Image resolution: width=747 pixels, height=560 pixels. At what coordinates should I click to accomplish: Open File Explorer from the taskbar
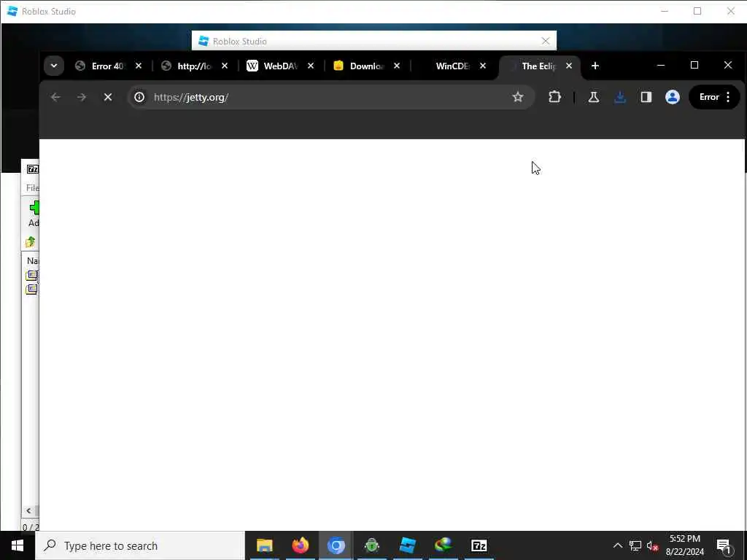click(x=264, y=545)
